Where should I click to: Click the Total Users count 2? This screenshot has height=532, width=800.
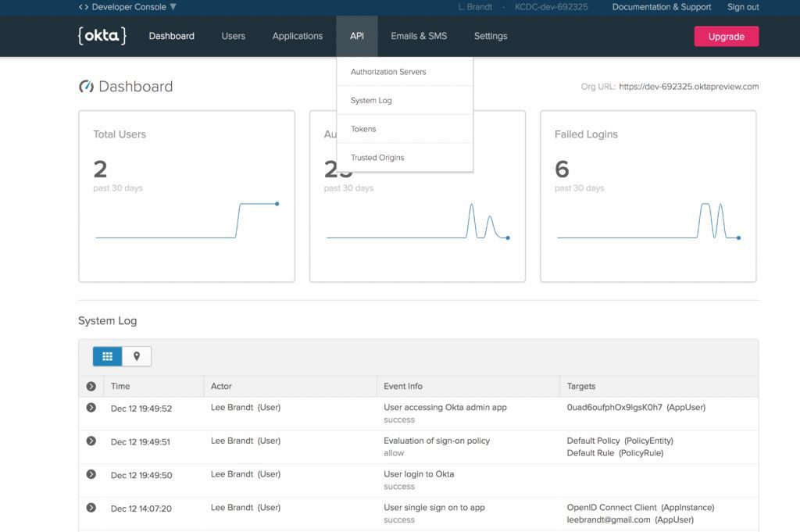pyautogui.click(x=100, y=170)
